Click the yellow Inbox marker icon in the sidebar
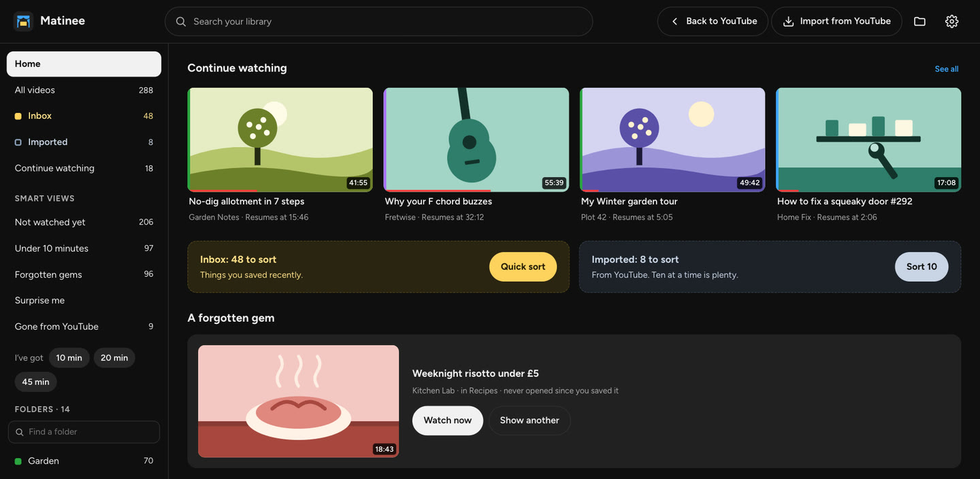Viewport: 980px width, 479px height. [18, 116]
